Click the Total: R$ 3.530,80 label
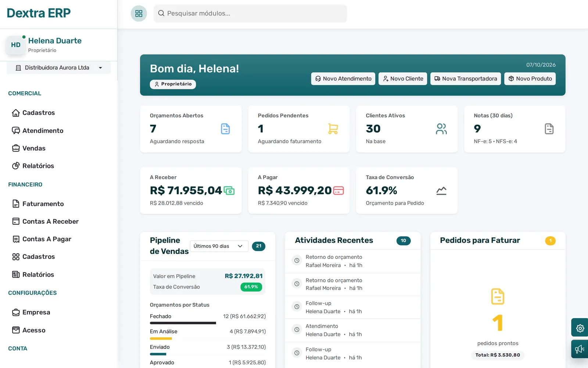 pyautogui.click(x=498, y=355)
